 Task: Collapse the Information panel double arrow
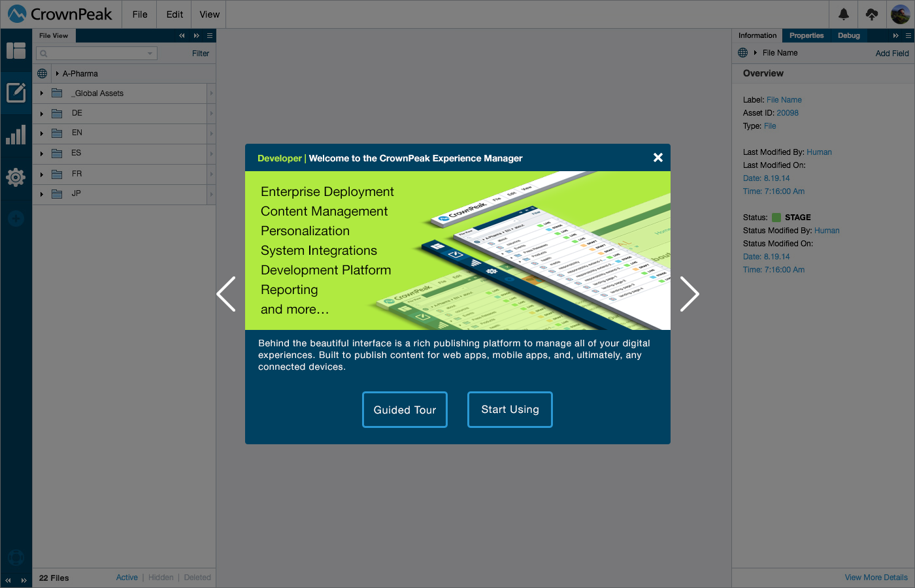tap(895, 36)
